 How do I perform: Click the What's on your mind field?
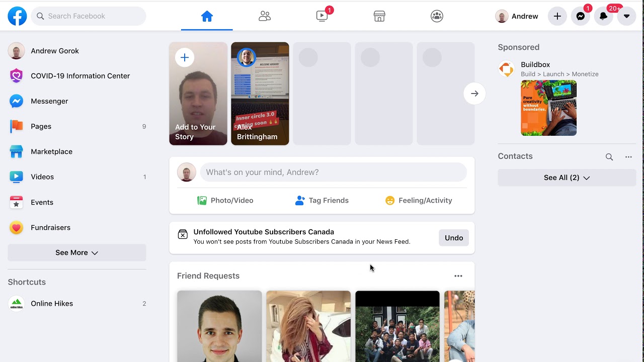334,172
